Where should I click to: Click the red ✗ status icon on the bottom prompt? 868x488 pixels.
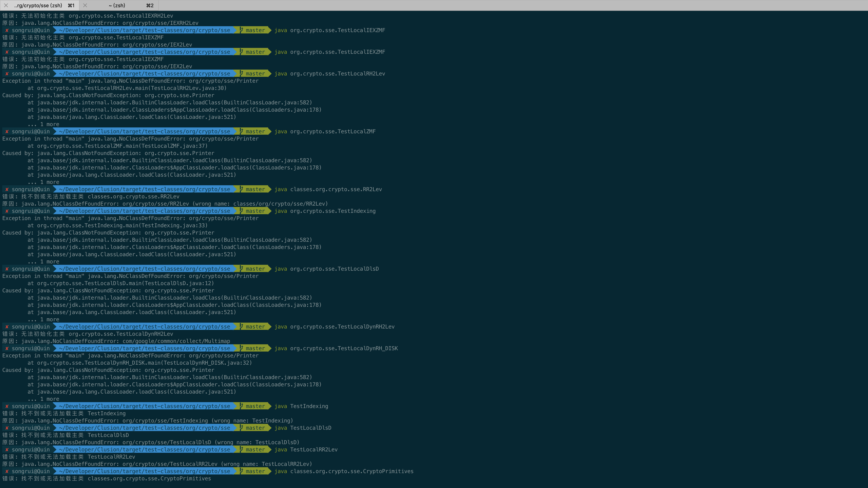tap(7, 471)
